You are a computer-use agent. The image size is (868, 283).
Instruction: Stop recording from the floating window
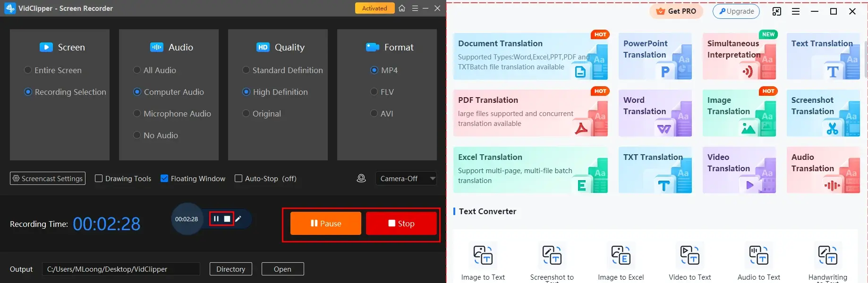(227, 219)
